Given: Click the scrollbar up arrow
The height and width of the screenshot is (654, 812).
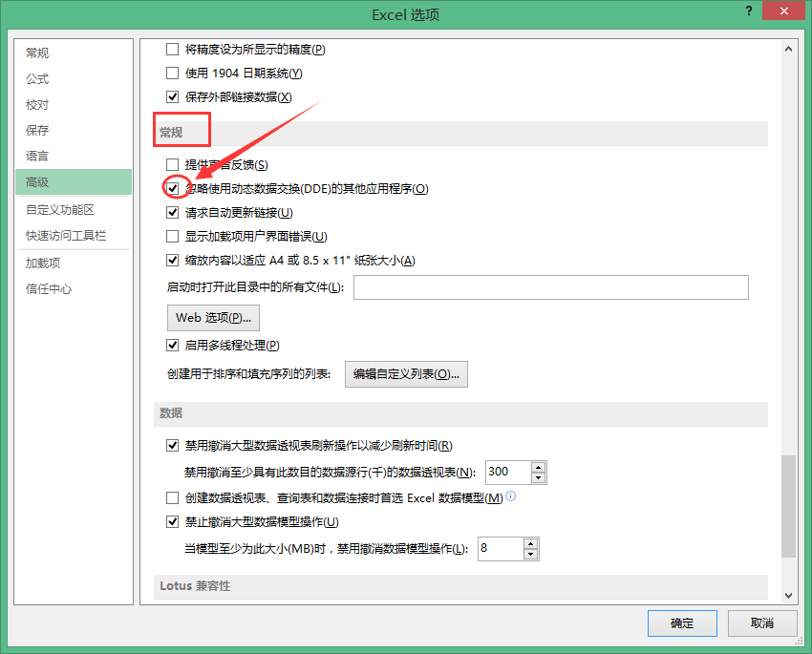Looking at the screenshot, I should (788, 49).
